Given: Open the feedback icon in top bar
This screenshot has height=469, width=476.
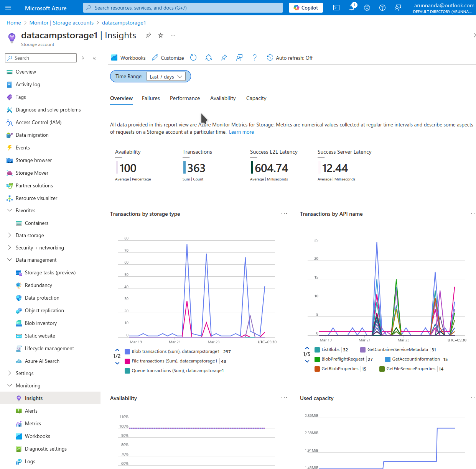Looking at the screenshot, I should tap(398, 8).
